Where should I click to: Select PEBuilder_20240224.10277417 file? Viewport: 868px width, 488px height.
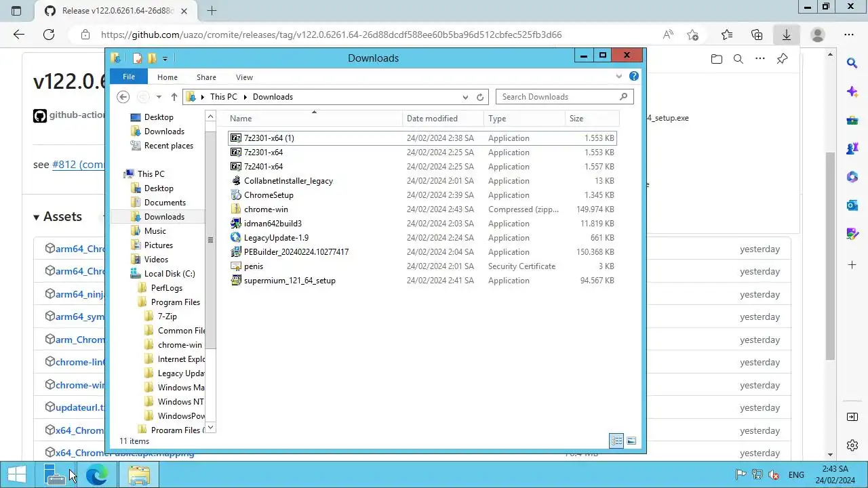(296, 252)
